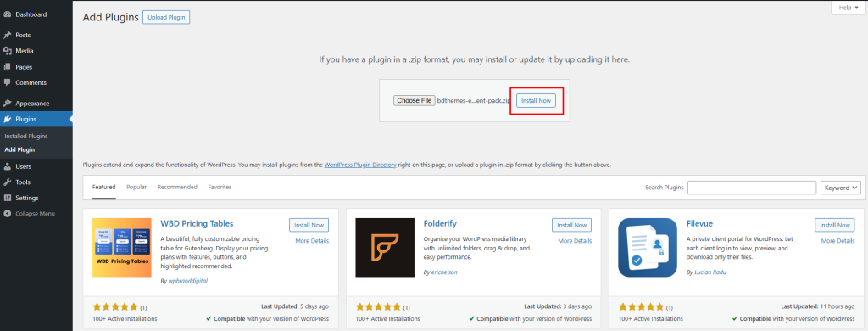
Task: Click the WBD Pricing Tables title link
Action: pyautogui.click(x=197, y=223)
